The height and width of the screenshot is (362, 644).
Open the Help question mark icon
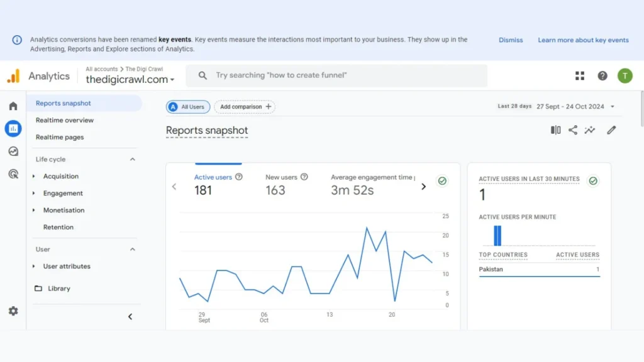(602, 76)
